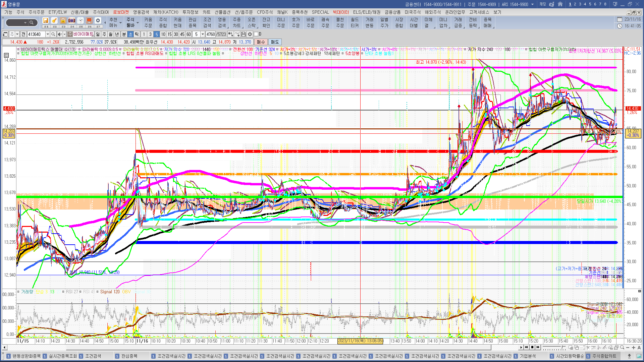Image resolution: width=644 pixels, height=362 pixels.
Task: Open the stock code 413640 dropdown
Action: [x=48, y=34]
